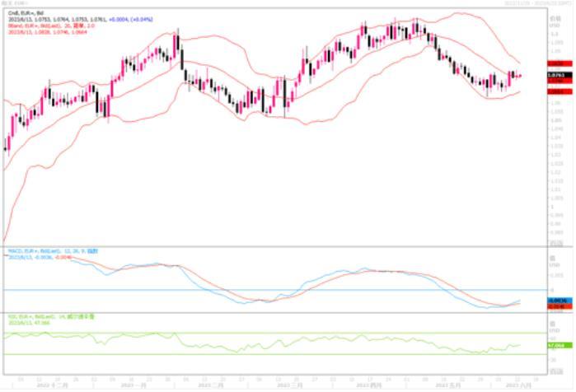The image size is (576, 392).
Task: Click the blue MACD value tag
Action: pyautogui.click(x=555, y=301)
